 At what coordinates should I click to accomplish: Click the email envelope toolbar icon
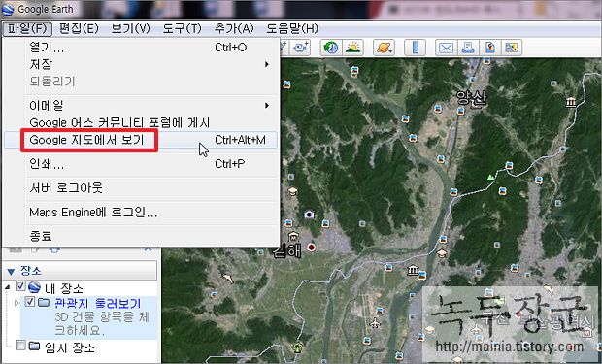(446, 48)
